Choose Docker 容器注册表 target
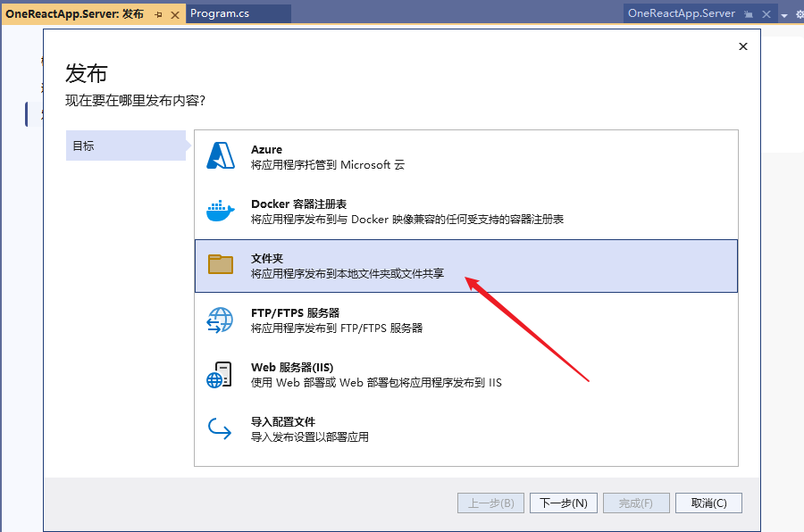 tap(466, 212)
